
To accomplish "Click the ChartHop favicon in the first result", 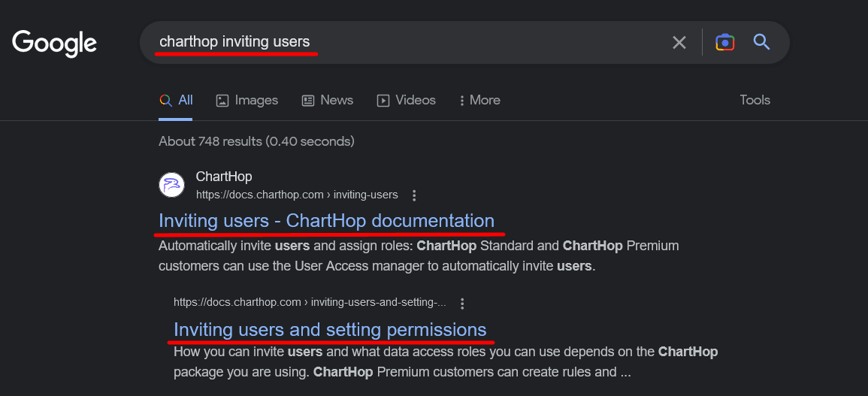I will tap(172, 185).
